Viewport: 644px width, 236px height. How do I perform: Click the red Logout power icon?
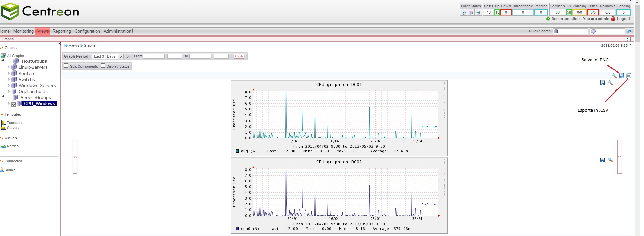tap(613, 19)
